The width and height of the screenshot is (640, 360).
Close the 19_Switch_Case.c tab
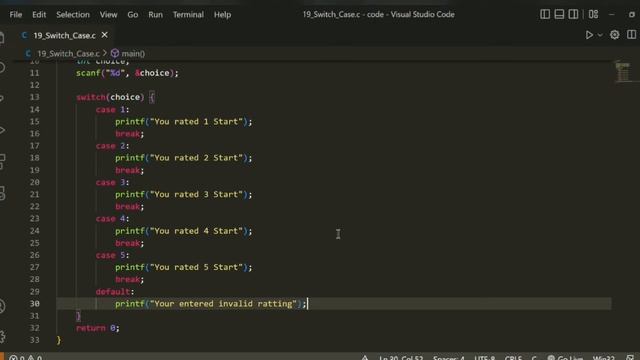104,35
